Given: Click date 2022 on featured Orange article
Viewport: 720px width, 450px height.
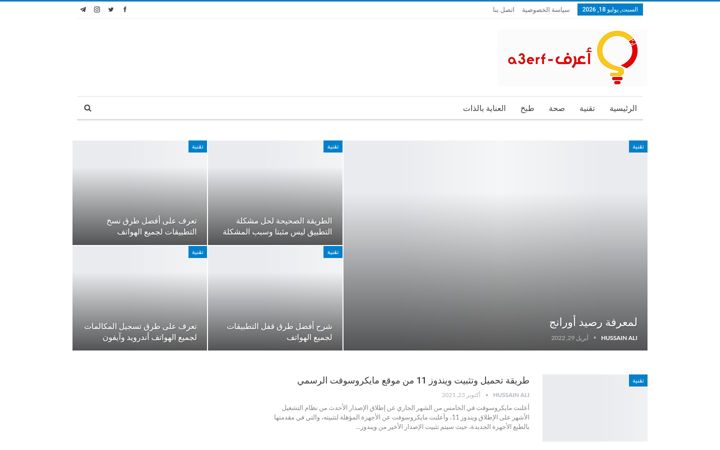Looking at the screenshot, I should pos(570,338).
